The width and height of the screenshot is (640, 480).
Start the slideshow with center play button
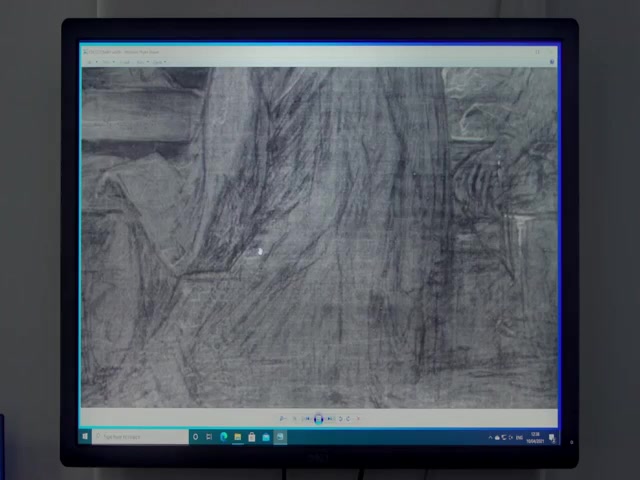pos(318,419)
